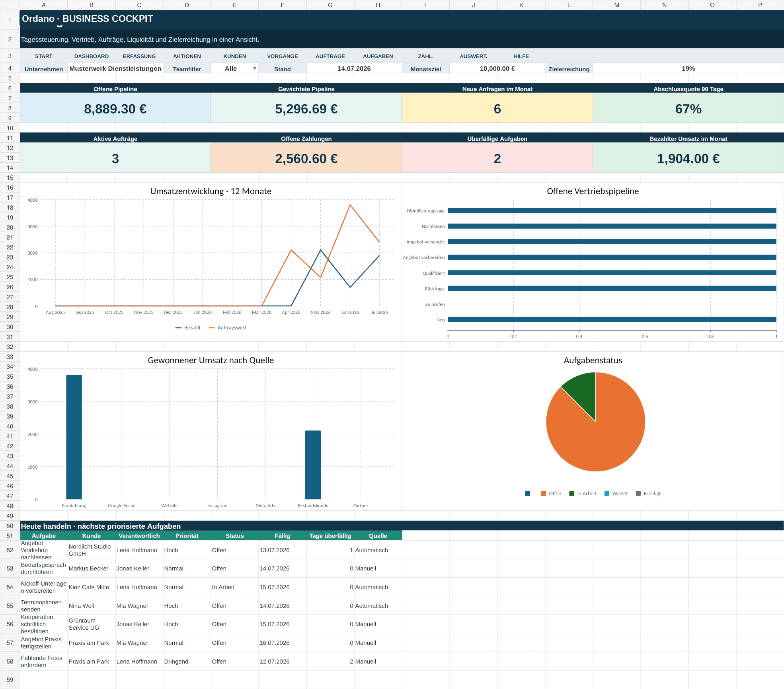This screenshot has width=784, height=689.
Task: Click the Monatsziel value cell
Action: 497,68
